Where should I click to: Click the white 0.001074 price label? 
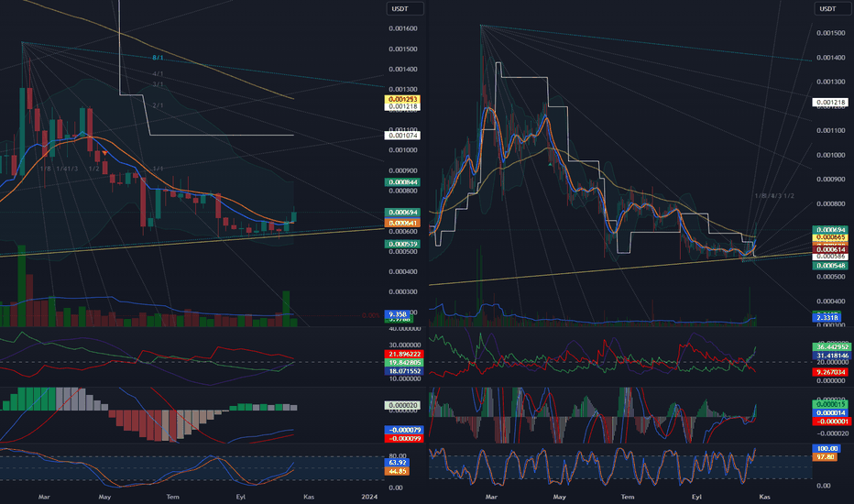pos(403,135)
